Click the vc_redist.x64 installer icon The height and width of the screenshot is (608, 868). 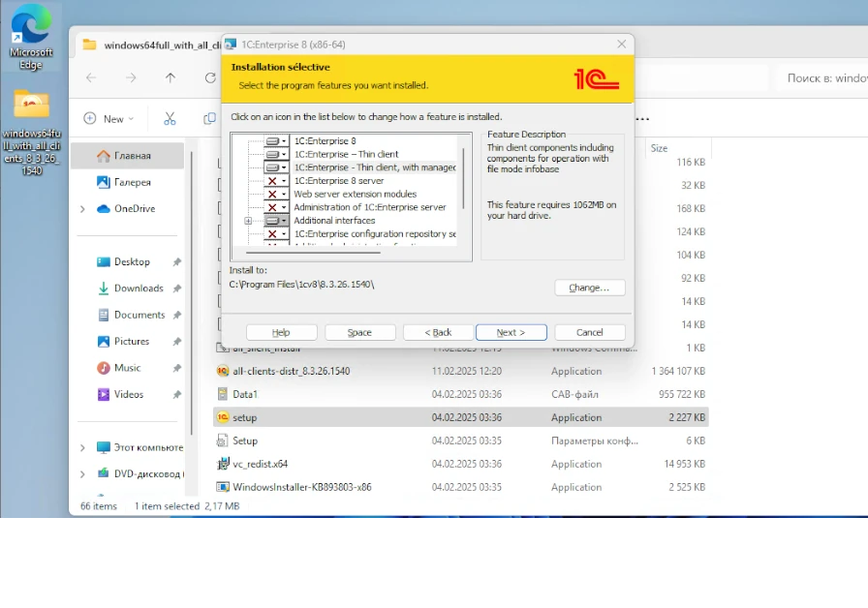pos(223,464)
